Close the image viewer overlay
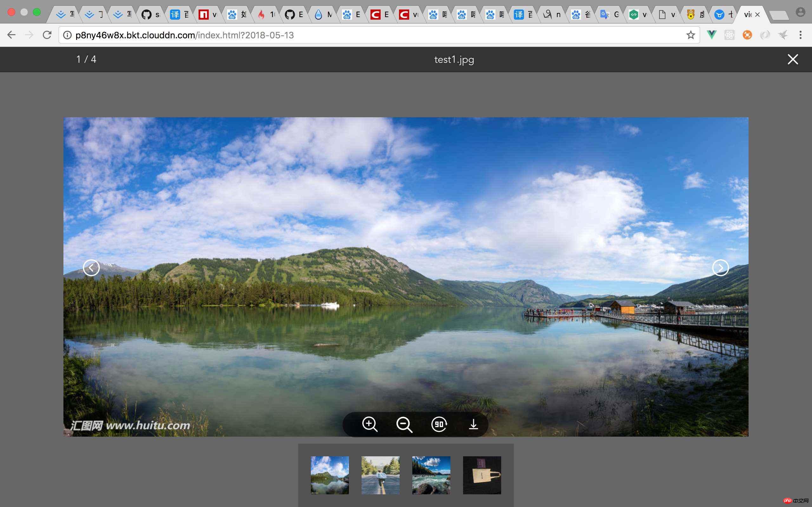 793,59
